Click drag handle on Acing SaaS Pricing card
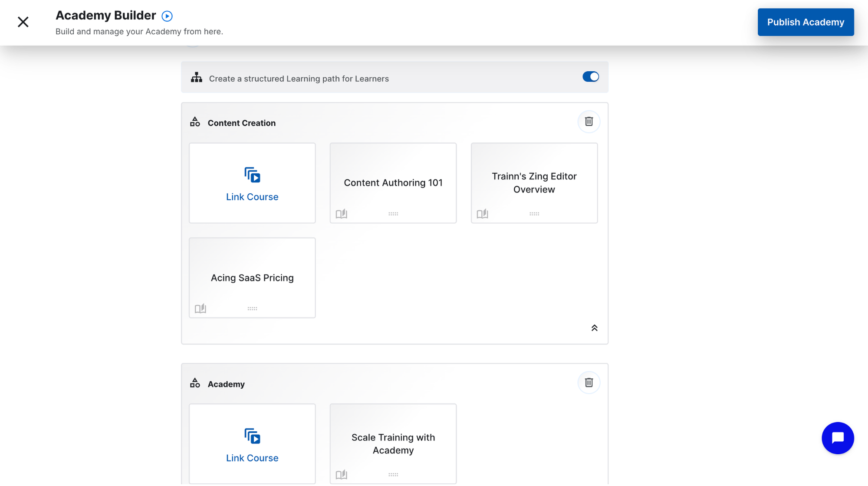Image resolution: width=868 pixels, height=486 pixels. click(x=252, y=309)
